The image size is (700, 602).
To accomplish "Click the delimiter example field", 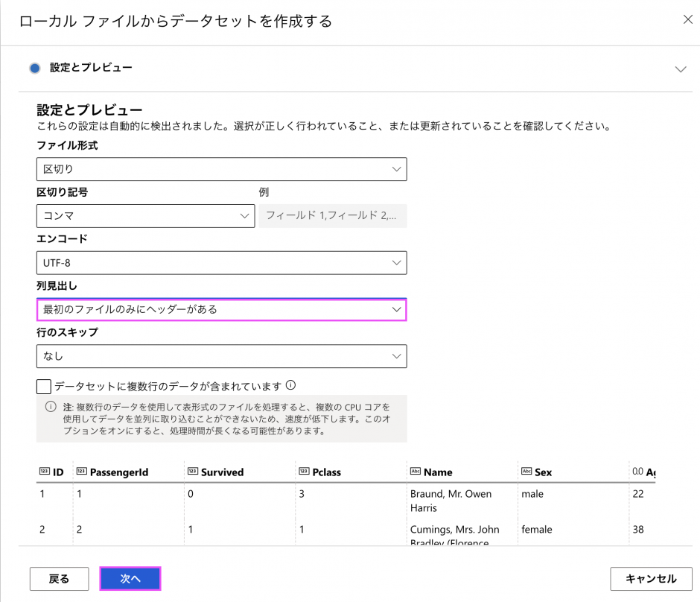I will (x=333, y=216).
